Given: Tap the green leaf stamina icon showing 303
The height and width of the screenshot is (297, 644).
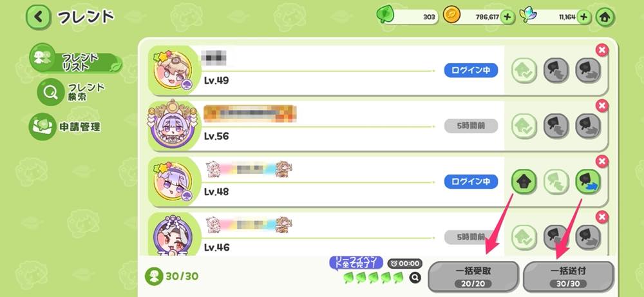Looking at the screenshot, I should (x=385, y=15).
